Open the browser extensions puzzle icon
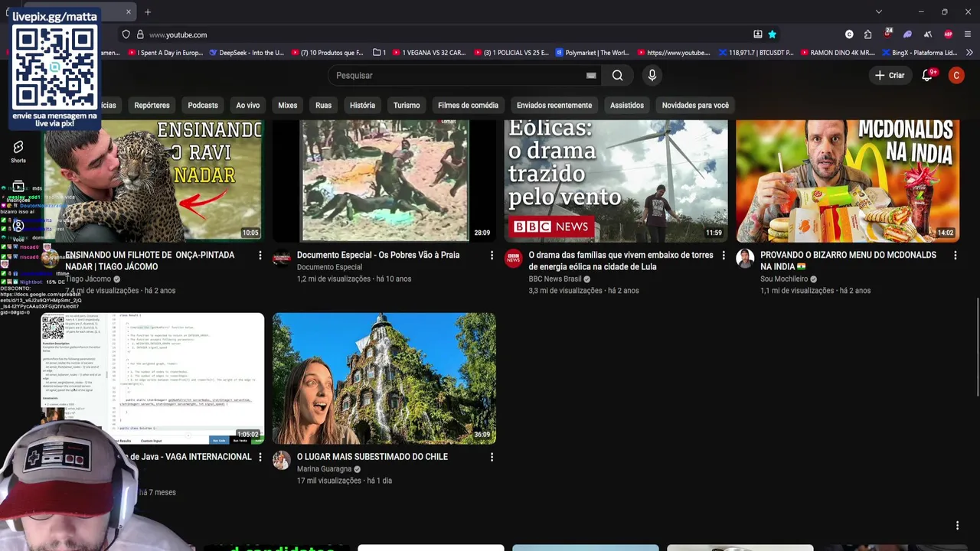 click(x=867, y=34)
